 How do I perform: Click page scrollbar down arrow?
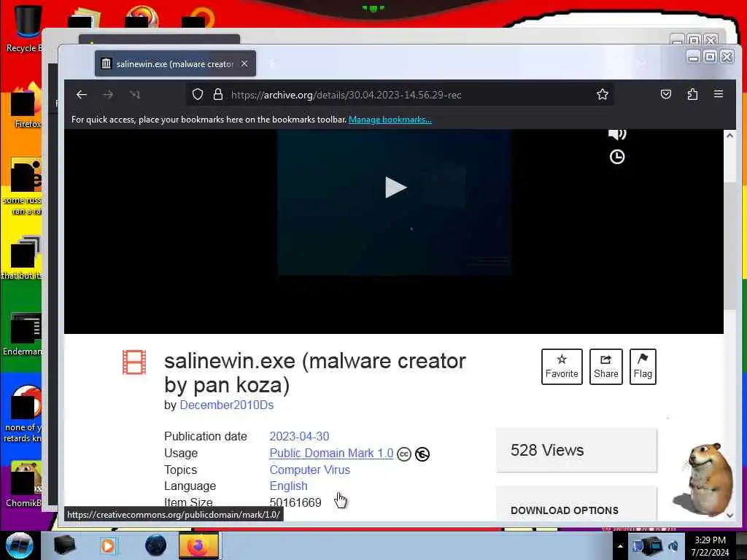(729, 516)
